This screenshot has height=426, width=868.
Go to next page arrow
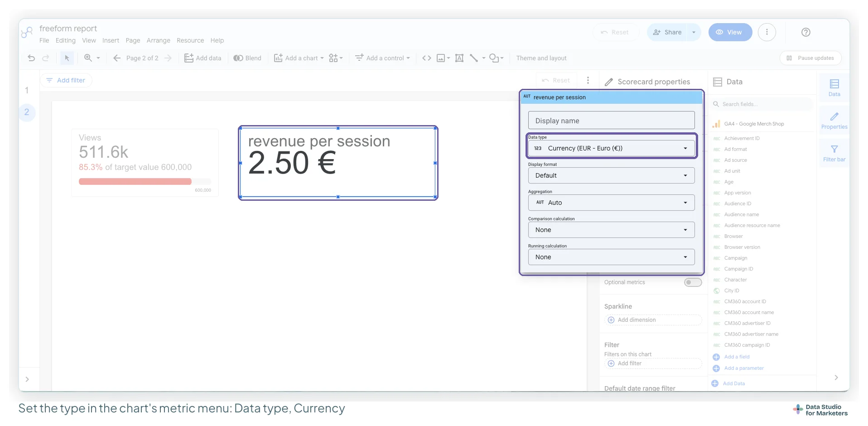(168, 58)
